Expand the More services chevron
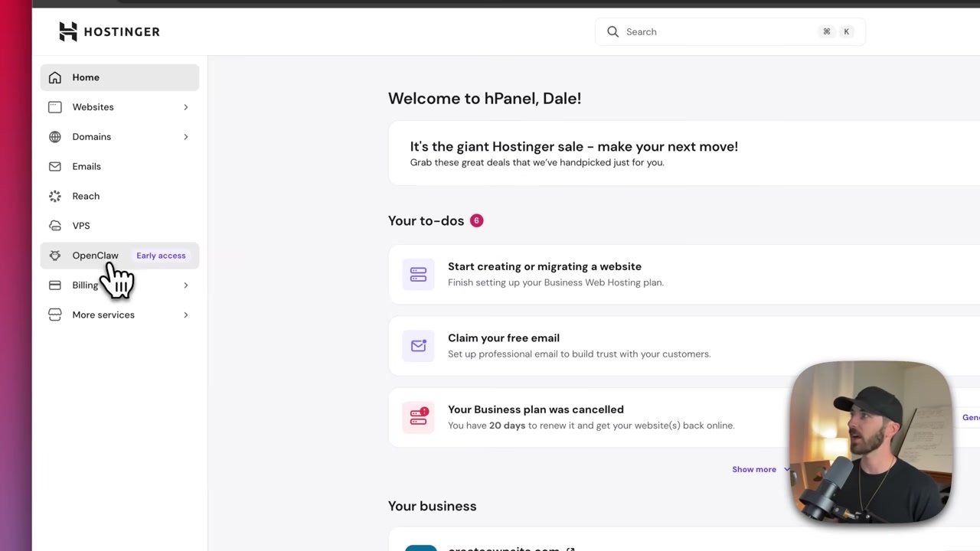 pyautogui.click(x=185, y=315)
